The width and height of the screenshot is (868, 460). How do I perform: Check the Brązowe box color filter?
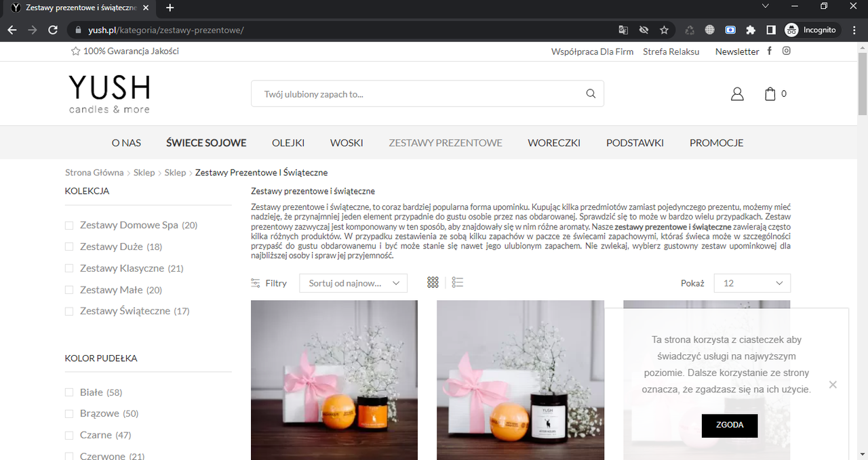pos(69,413)
